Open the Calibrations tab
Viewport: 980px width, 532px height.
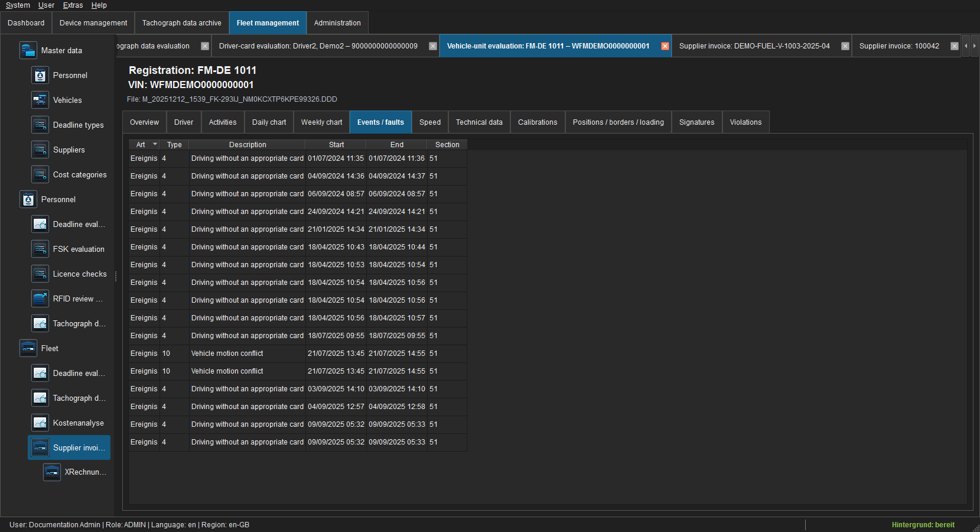pyautogui.click(x=538, y=122)
